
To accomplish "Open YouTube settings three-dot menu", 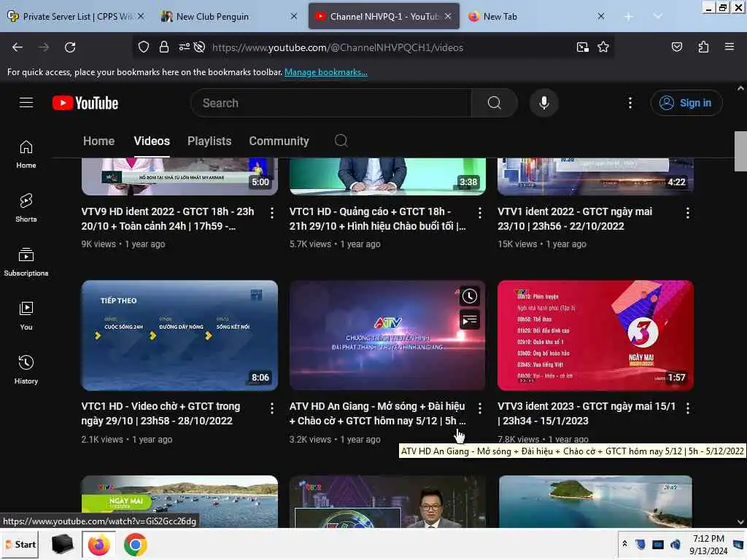I will pos(630,103).
